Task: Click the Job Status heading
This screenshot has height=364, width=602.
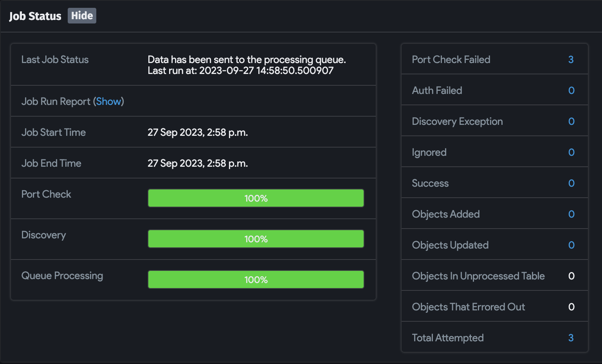Action: click(x=35, y=16)
